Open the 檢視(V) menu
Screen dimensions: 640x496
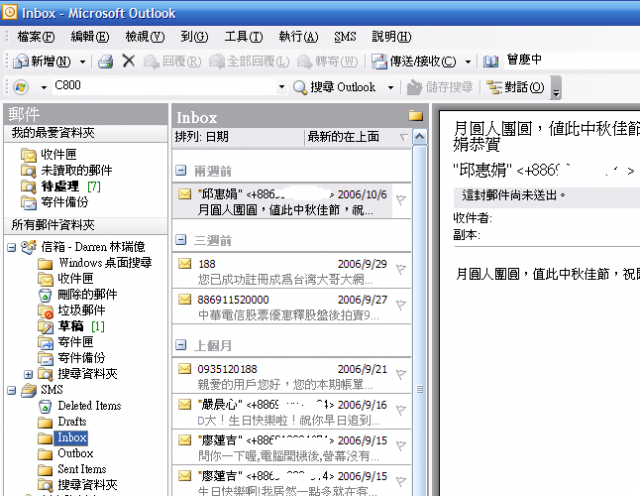pos(145,37)
